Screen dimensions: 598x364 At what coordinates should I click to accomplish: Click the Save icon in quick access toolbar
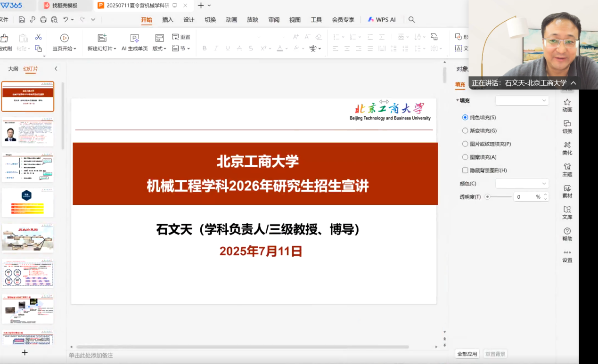click(22, 19)
